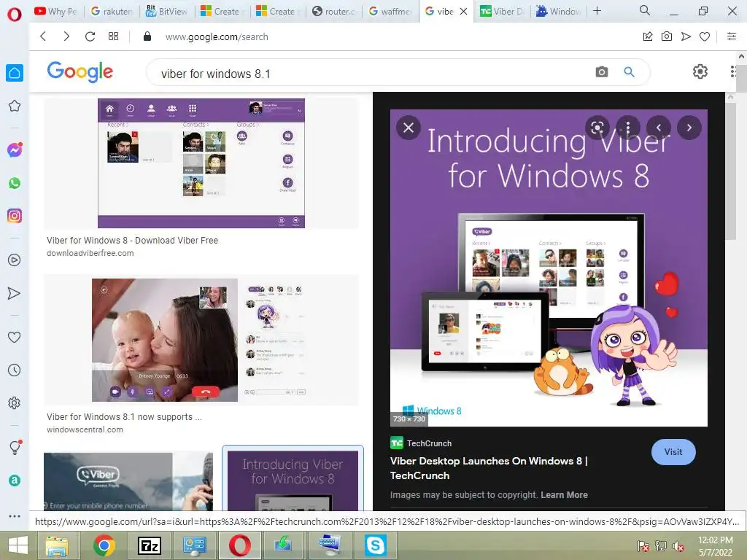The image size is (747, 560).
Task: Switch to the Viber D TechCrunch tab
Action: click(501, 11)
